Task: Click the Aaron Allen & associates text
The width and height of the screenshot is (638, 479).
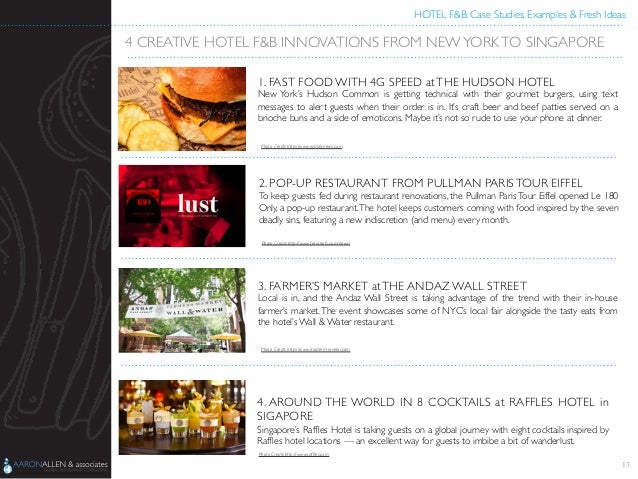Action: point(61,464)
